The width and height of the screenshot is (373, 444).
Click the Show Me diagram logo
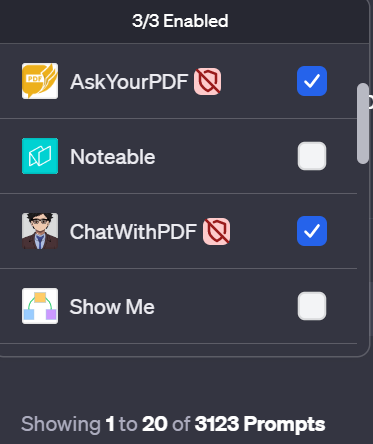[40, 306]
